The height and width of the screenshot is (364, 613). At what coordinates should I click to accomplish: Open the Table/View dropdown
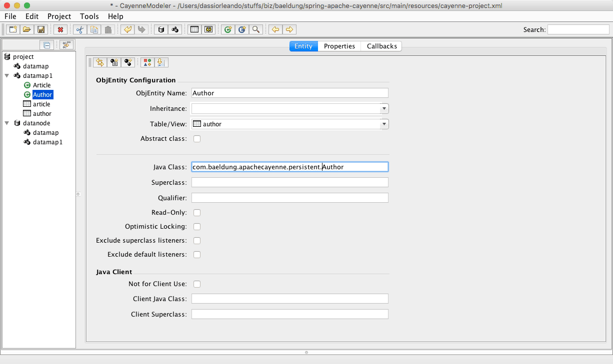pyautogui.click(x=384, y=124)
